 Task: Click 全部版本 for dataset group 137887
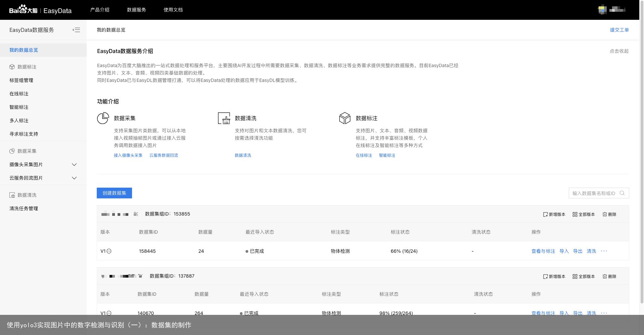point(584,276)
